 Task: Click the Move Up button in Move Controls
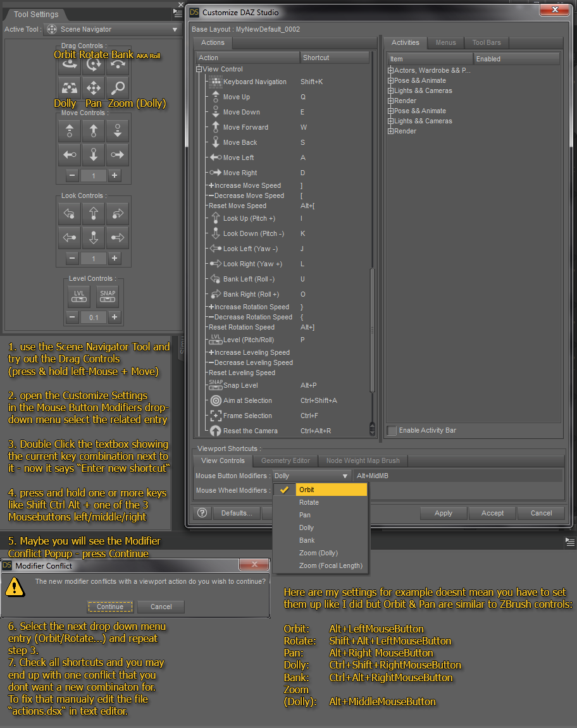tap(70, 131)
